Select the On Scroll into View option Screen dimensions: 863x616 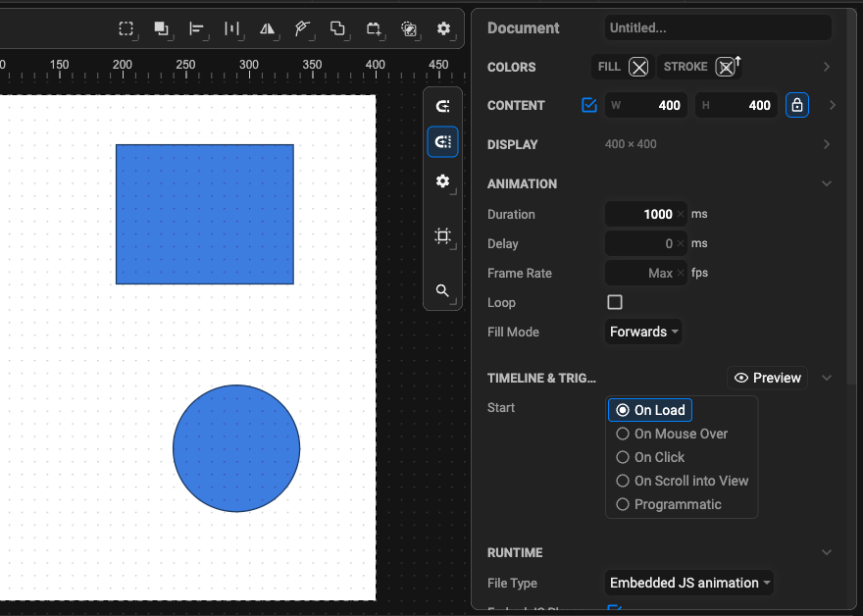(x=682, y=482)
